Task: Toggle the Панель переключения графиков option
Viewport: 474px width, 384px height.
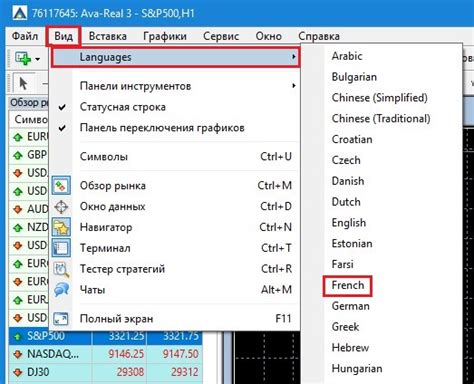Action: (x=175, y=128)
